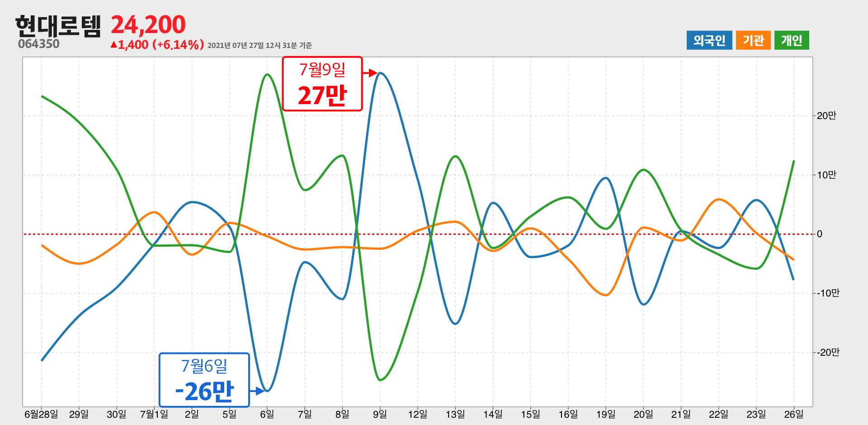Click the 5일 x-axis label
Viewport: 868px width, 425px height.
click(x=229, y=414)
